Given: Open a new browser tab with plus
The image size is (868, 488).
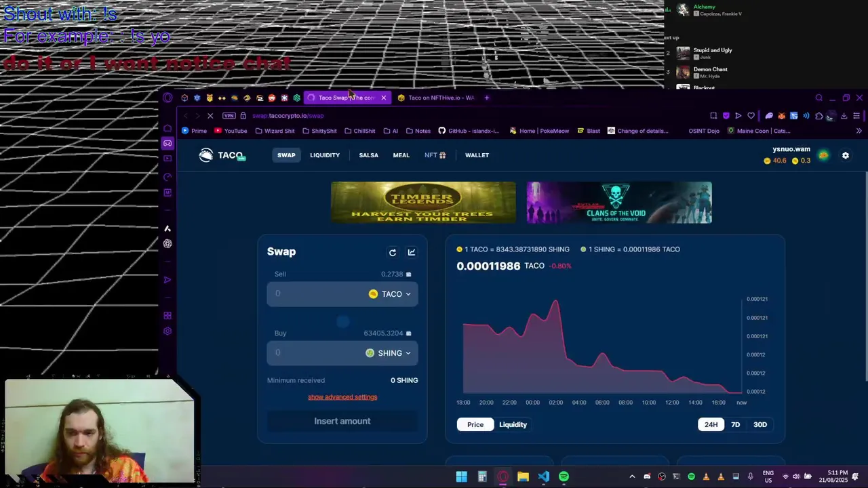Looking at the screenshot, I should click(486, 98).
